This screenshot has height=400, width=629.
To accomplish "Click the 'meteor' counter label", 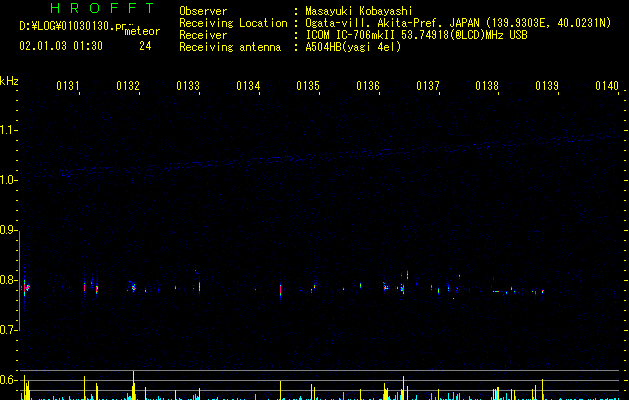I will click(142, 31).
